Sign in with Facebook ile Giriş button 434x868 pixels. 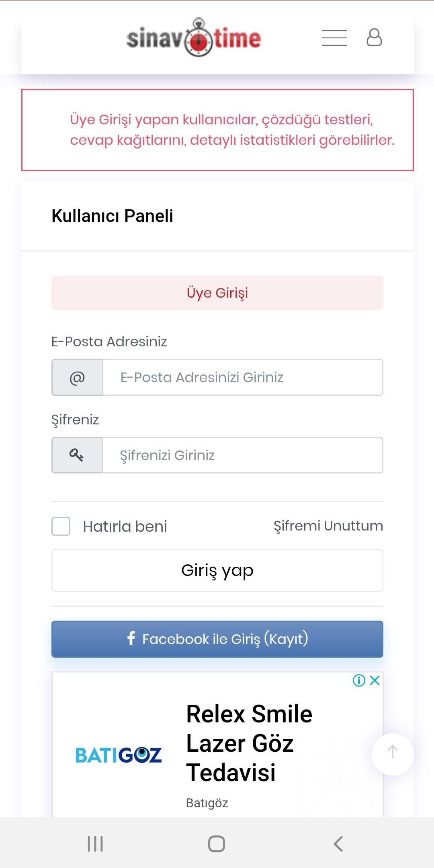[x=217, y=639]
